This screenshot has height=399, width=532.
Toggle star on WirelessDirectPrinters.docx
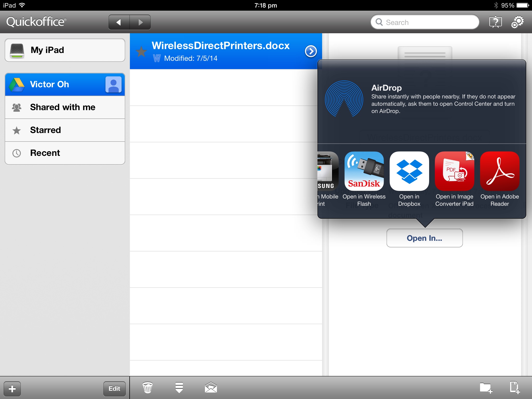(x=141, y=51)
